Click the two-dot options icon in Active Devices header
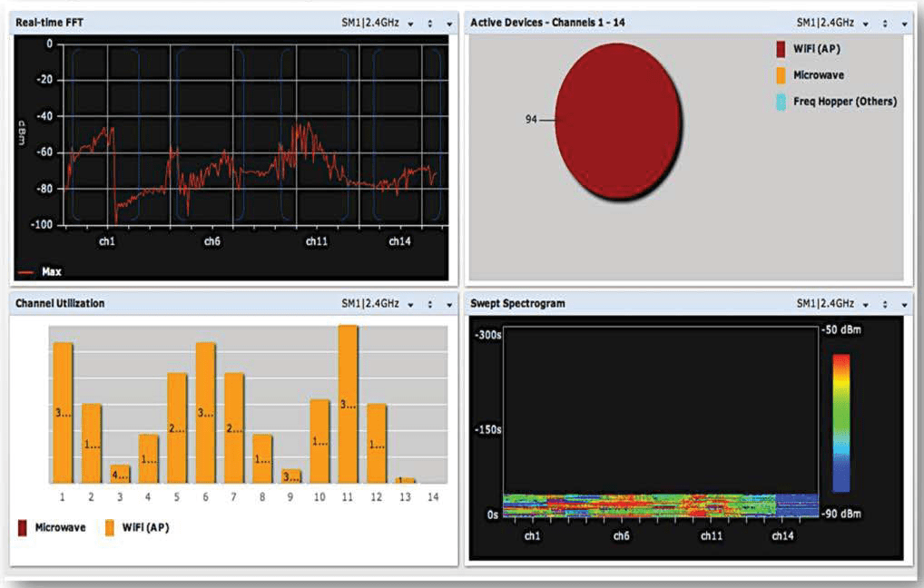Viewport: 924px width, 588px height. pos(885,23)
